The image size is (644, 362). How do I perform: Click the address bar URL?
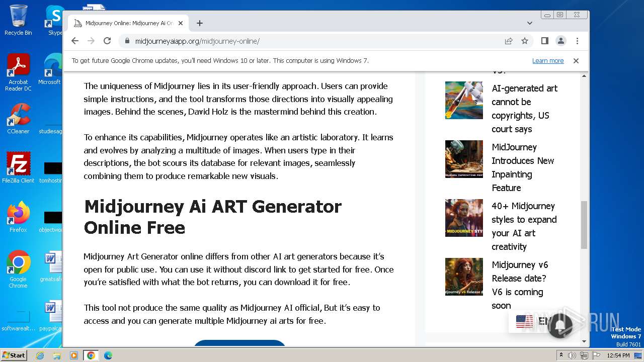point(197,41)
